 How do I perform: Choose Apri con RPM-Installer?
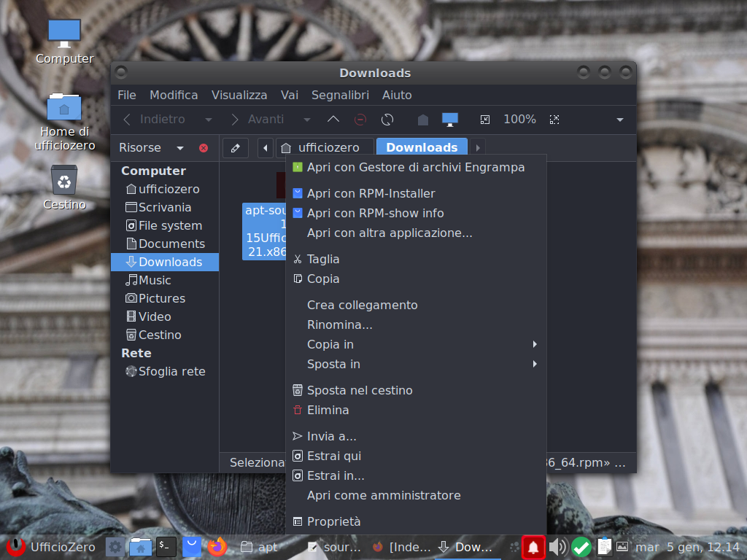371,193
